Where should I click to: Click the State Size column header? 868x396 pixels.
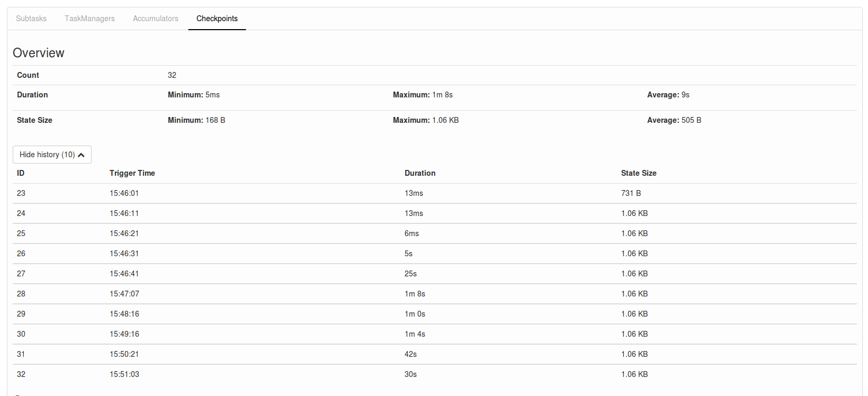(x=639, y=173)
